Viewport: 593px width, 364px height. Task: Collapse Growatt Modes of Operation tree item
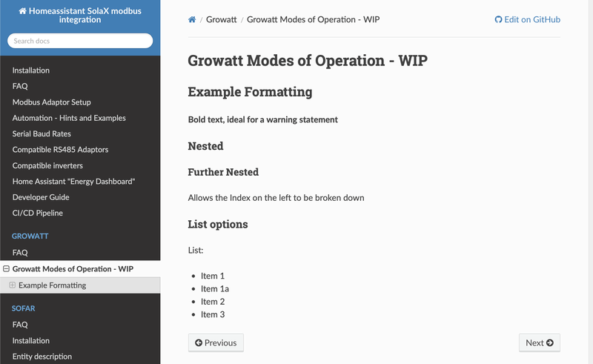(6, 268)
